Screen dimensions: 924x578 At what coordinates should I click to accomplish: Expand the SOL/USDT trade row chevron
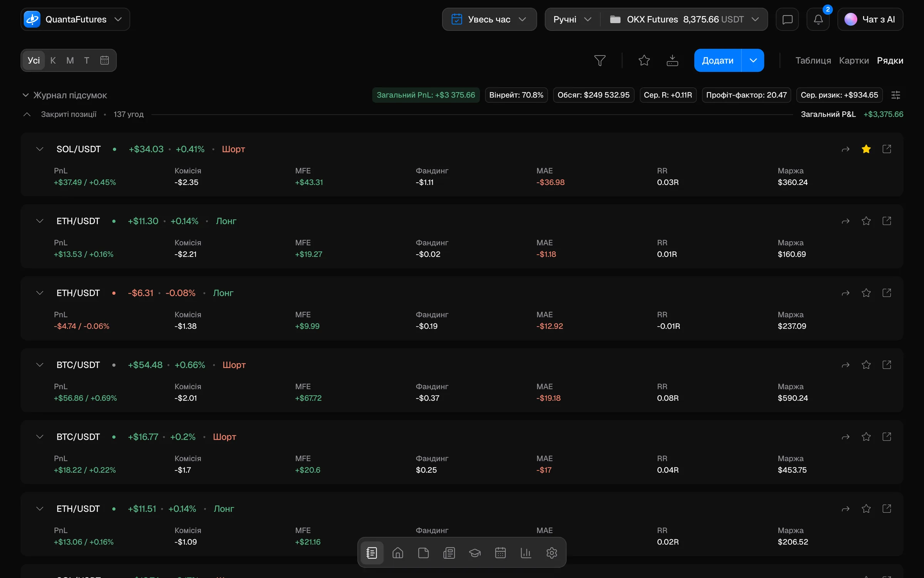[40, 149]
